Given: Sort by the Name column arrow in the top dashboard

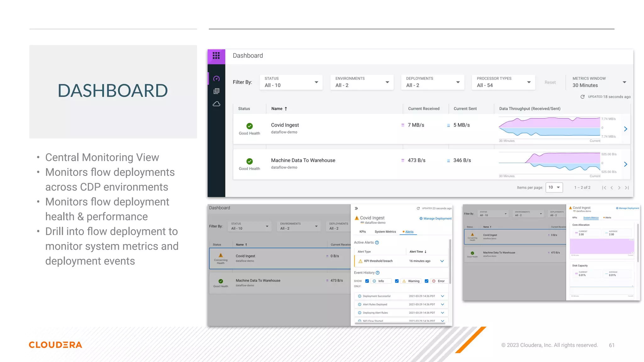Looking at the screenshot, I should (286, 109).
